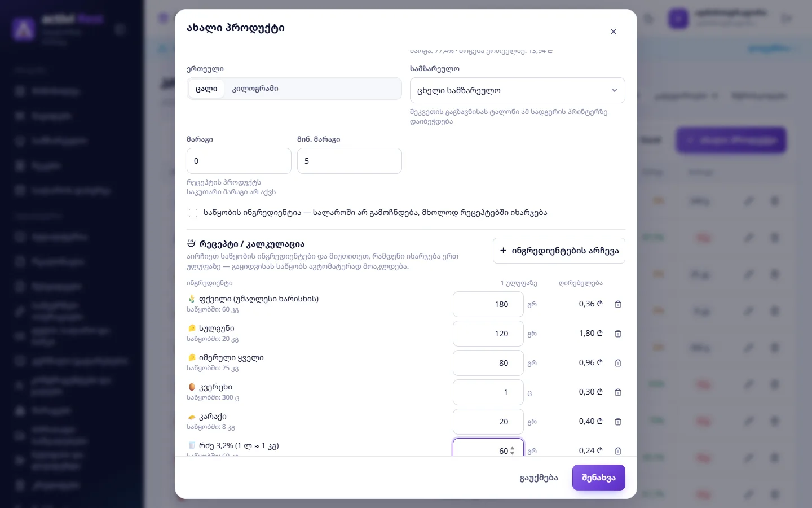Screen dimensions: 812x508
Task: Focus the მარაგი stock input field
Action: tap(239, 161)
